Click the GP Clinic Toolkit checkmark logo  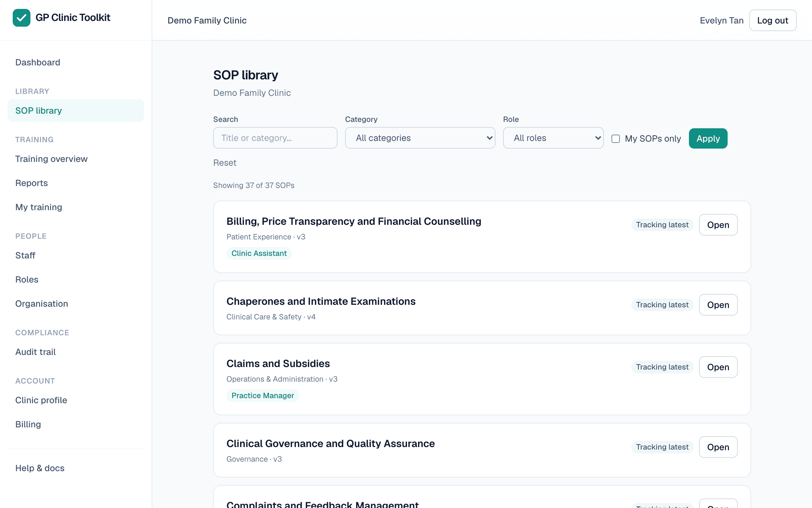tap(22, 18)
